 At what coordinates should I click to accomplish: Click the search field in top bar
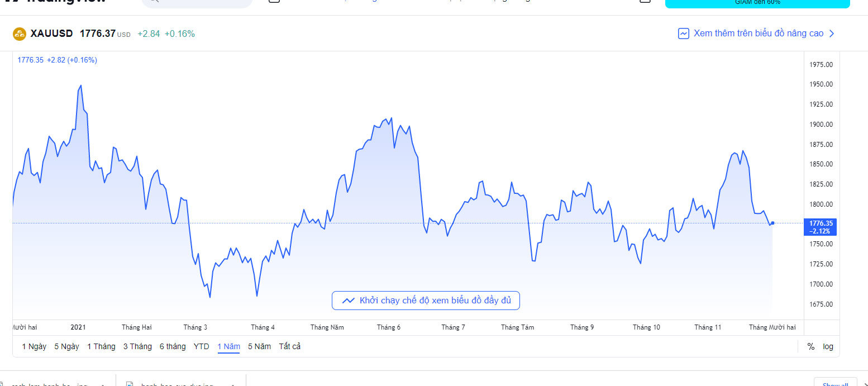[x=197, y=3]
